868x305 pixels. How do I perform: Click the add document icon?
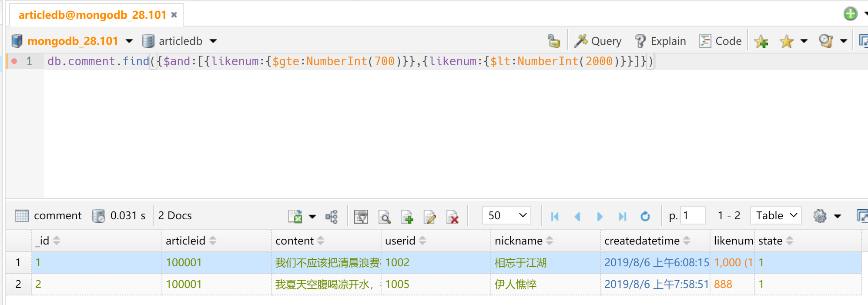(x=407, y=216)
